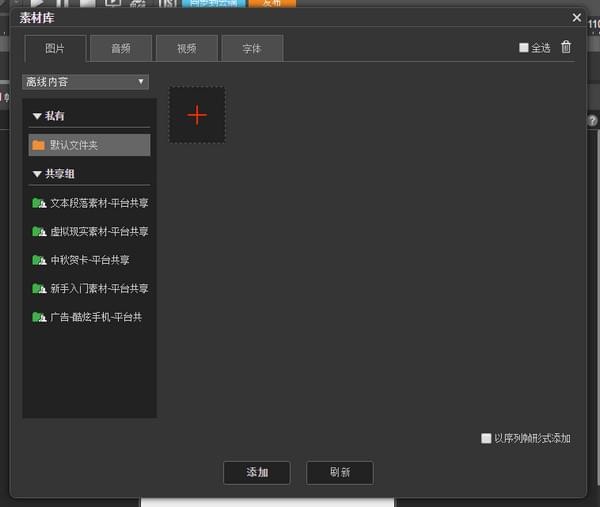The width and height of the screenshot is (600, 507).
Task: Collapse the 共享组 section
Action: (37, 174)
